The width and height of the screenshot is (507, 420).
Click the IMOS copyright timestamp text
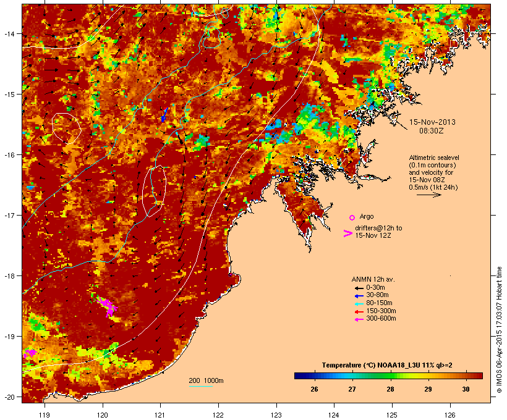[500, 330]
